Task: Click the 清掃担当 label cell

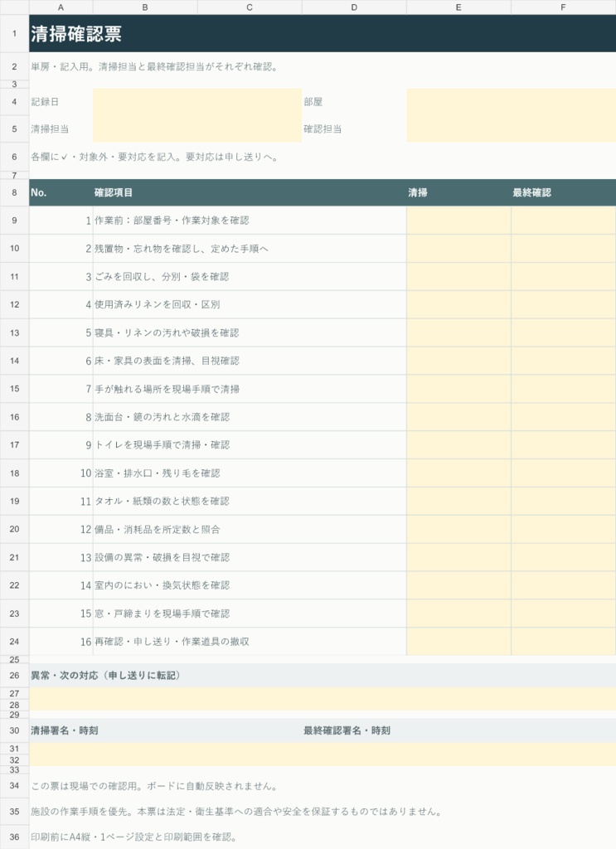Action: (61, 129)
